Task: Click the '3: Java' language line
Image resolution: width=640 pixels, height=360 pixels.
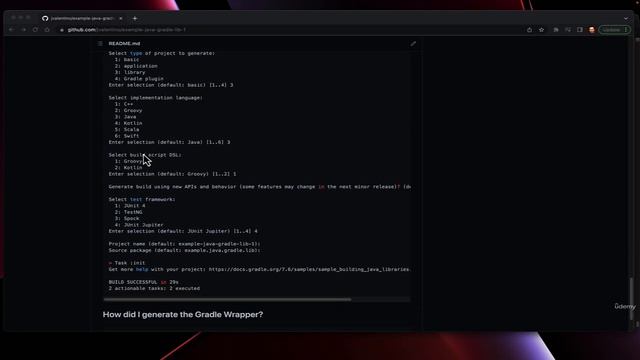Action: [x=125, y=117]
